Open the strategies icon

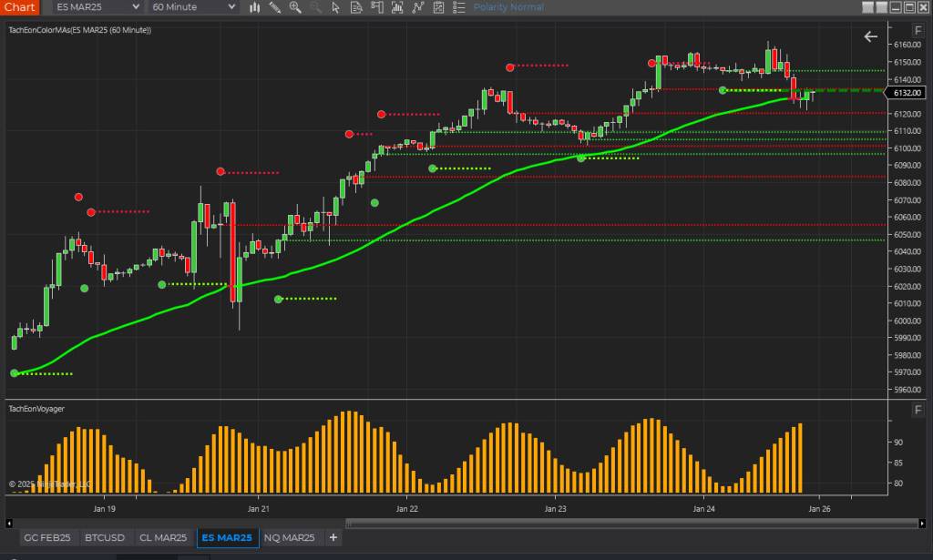[x=418, y=7]
